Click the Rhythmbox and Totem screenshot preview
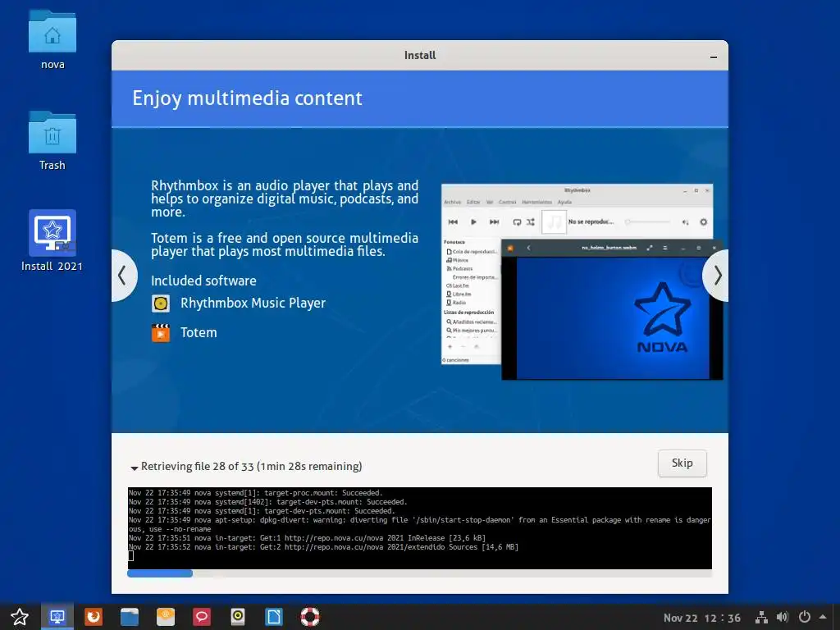Viewport: 840px width, 630px height. coord(582,282)
